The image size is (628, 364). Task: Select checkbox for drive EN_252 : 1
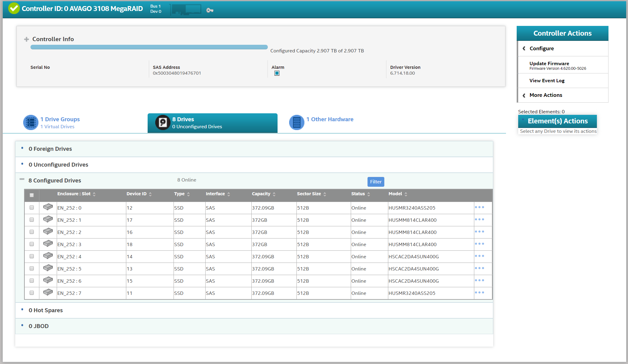[x=32, y=220]
